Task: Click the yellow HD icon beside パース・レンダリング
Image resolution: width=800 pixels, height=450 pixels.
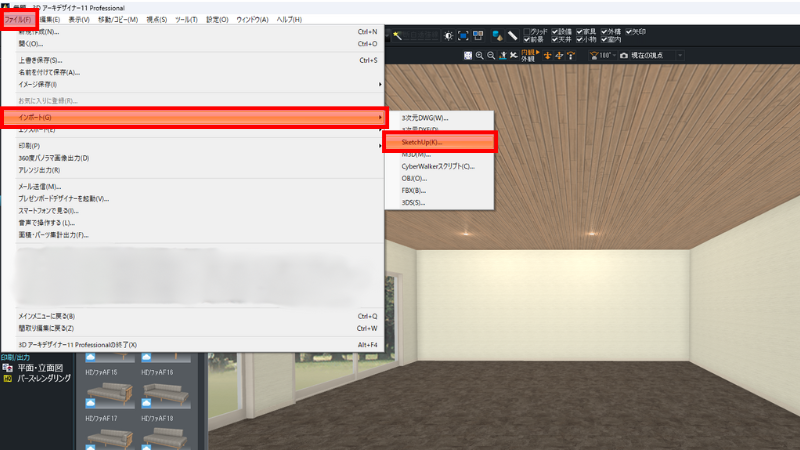Action: 7,379
